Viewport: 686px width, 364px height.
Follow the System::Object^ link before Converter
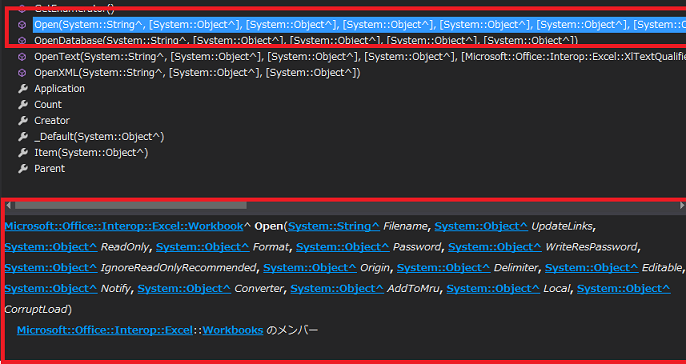184,288
